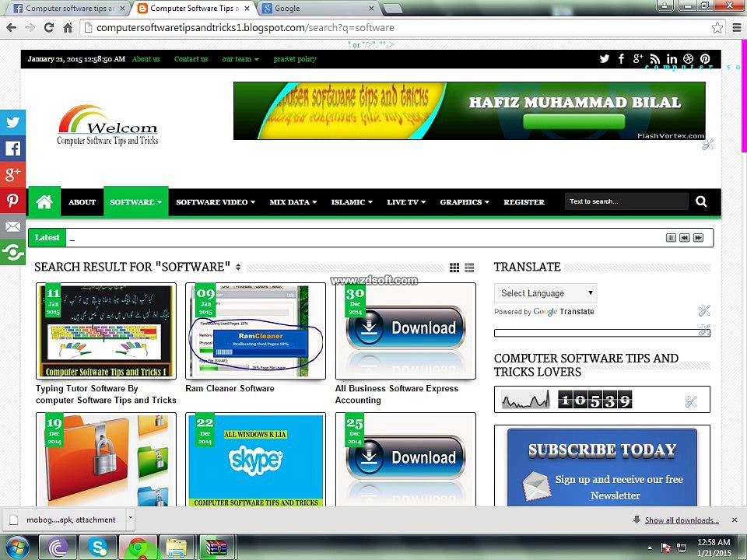Click the LinkedIn icon in top bar
This screenshot has width=747, height=560.
[672, 59]
